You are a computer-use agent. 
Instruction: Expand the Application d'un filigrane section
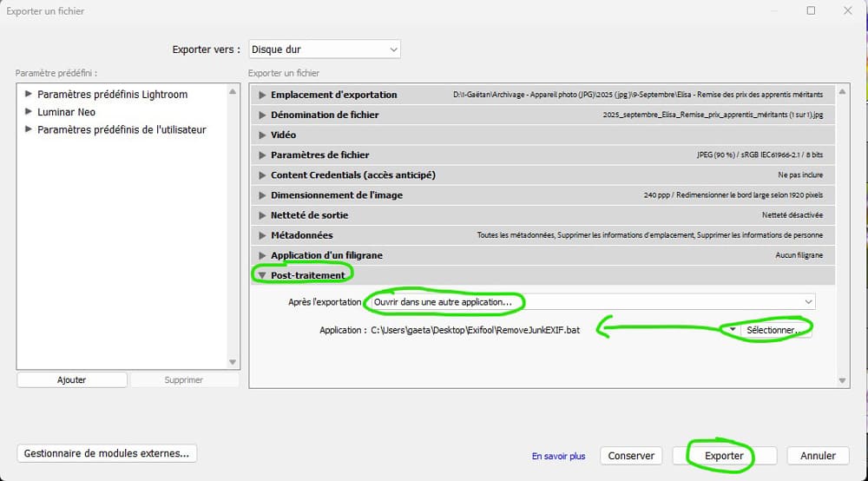point(262,255)
